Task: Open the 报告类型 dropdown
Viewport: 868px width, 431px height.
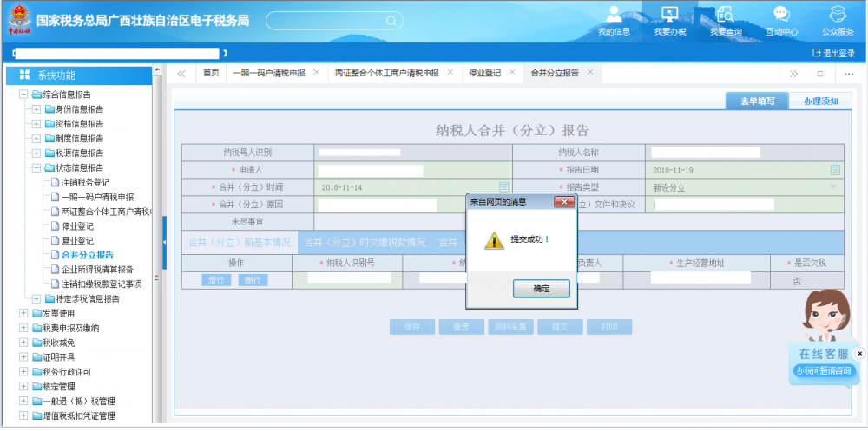Action: [x=833, y=187]
